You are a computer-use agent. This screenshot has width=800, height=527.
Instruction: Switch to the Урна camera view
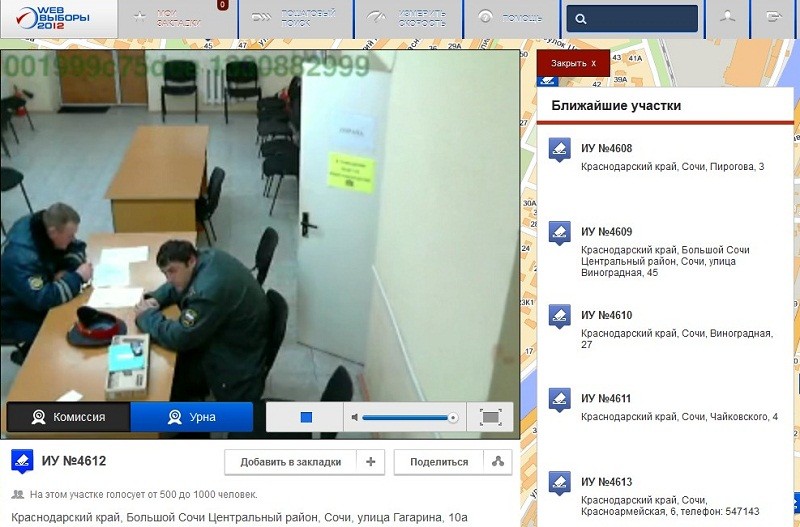pos(192,417)
